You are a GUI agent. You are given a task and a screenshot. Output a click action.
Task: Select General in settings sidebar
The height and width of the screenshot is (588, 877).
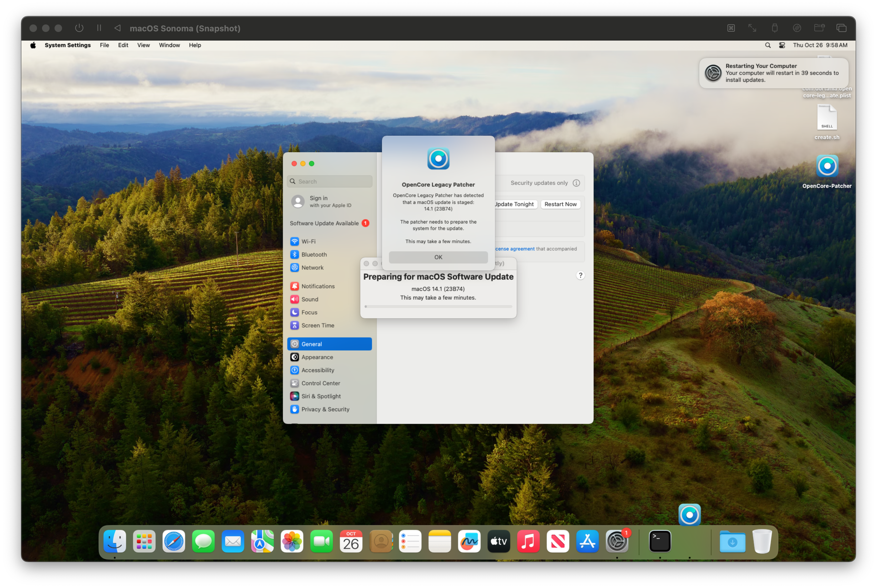[329, 344]
